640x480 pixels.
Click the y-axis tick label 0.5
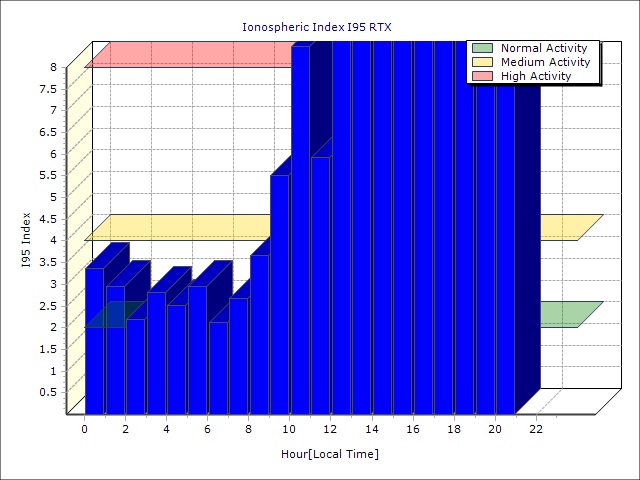(48, 392)
